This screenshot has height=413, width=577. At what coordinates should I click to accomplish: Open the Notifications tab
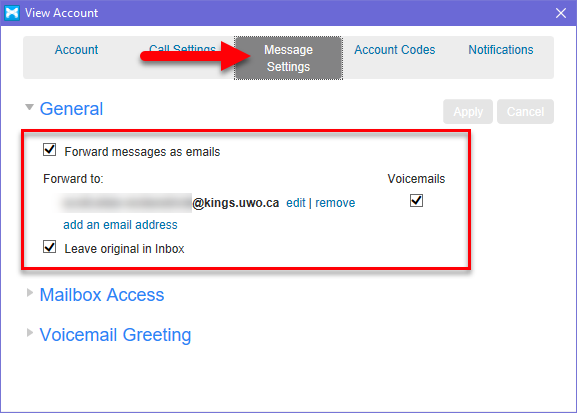[500, 50]
